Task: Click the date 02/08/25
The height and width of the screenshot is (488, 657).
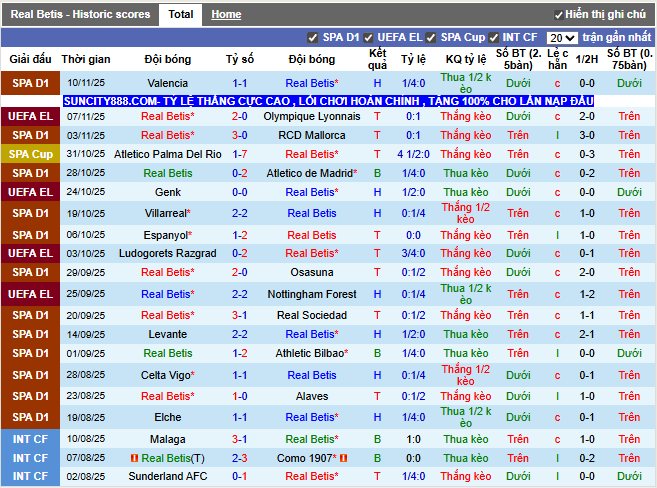Action: click(86, 476)
